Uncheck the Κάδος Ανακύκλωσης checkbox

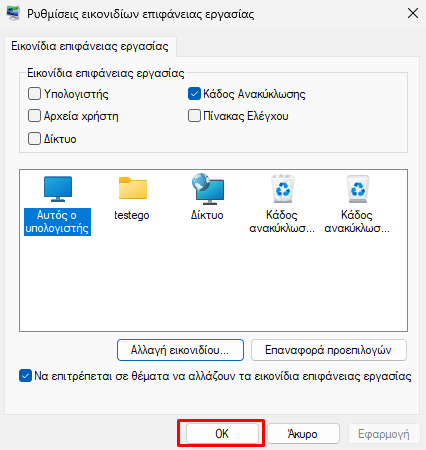click(194, 94)
